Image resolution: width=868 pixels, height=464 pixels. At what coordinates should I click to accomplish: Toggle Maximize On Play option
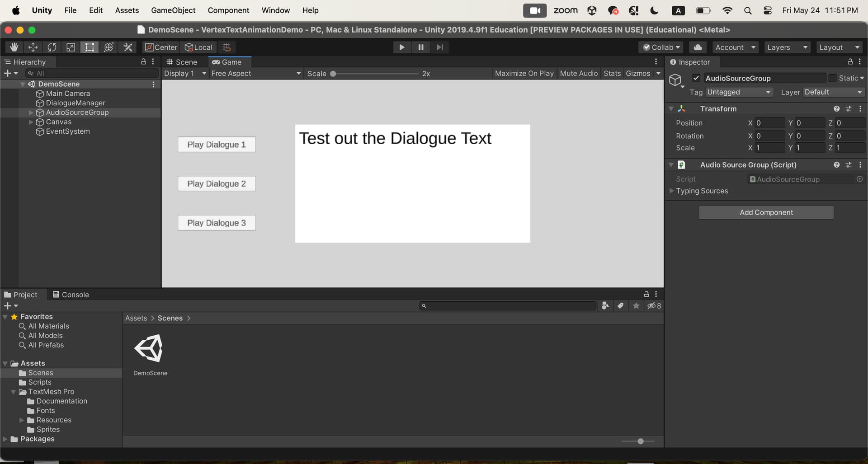(524, 73)
